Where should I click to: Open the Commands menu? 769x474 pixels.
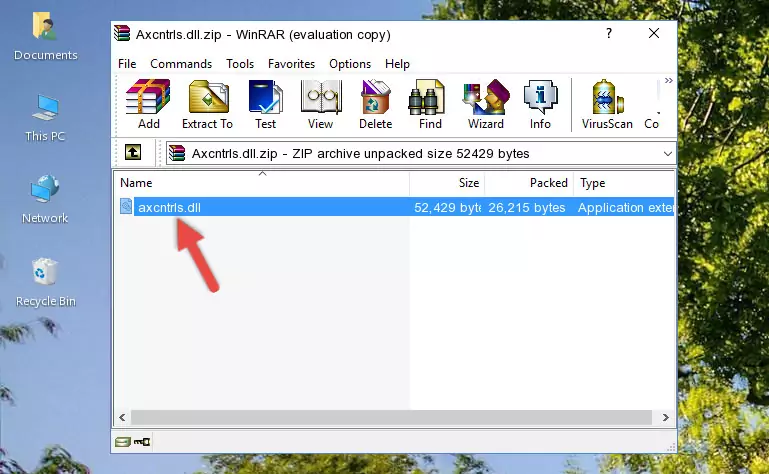(x=181, y=64)
